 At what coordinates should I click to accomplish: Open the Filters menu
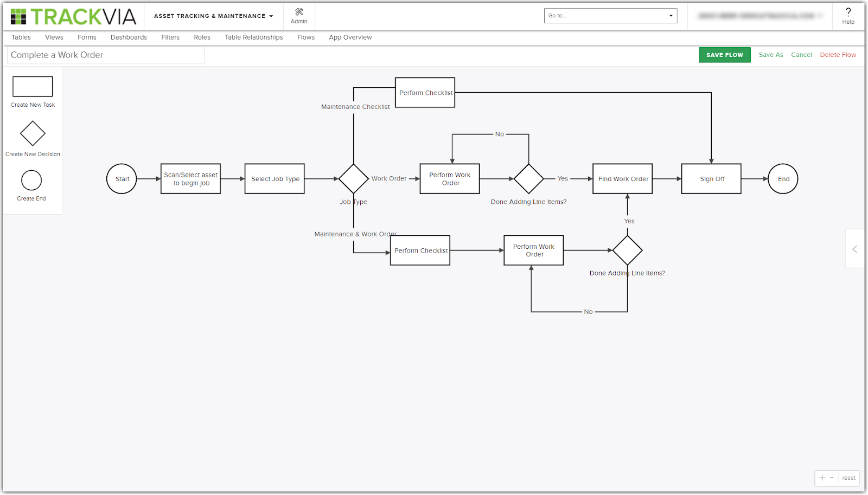pyautogui.click(x=170, y=37)
